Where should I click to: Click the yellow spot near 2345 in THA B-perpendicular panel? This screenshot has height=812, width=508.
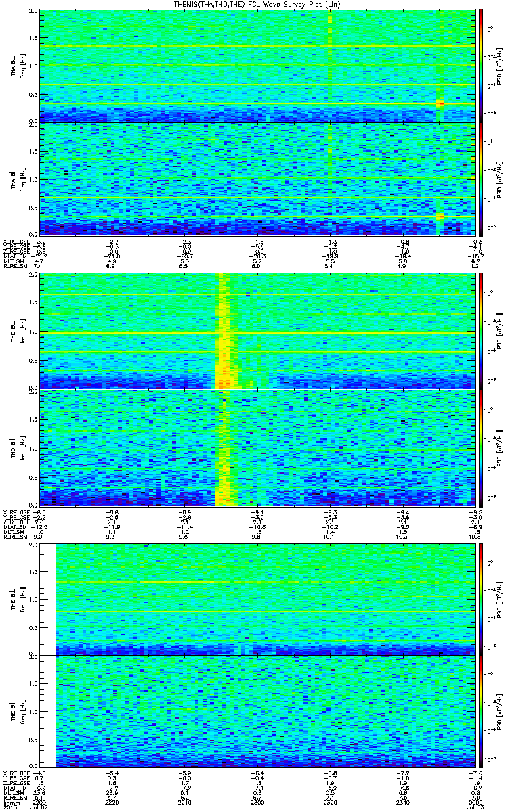point(440,103)
